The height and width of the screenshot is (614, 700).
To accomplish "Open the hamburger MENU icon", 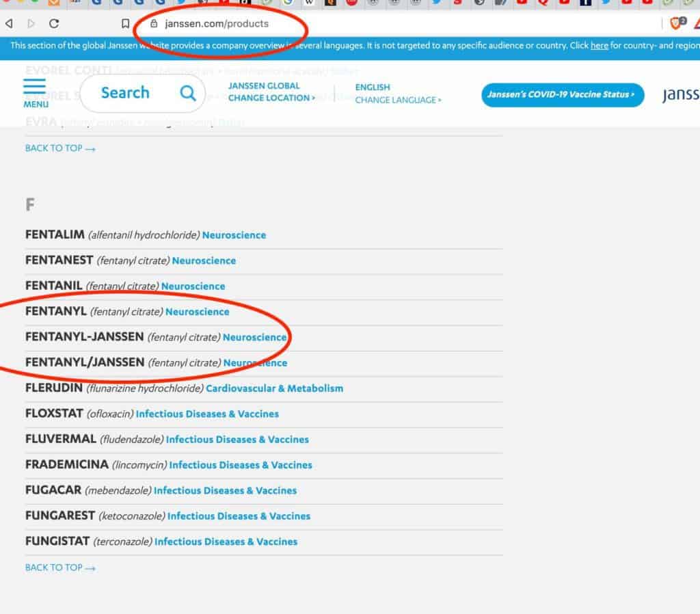I will pyautogui.click(x=35, y=90).
